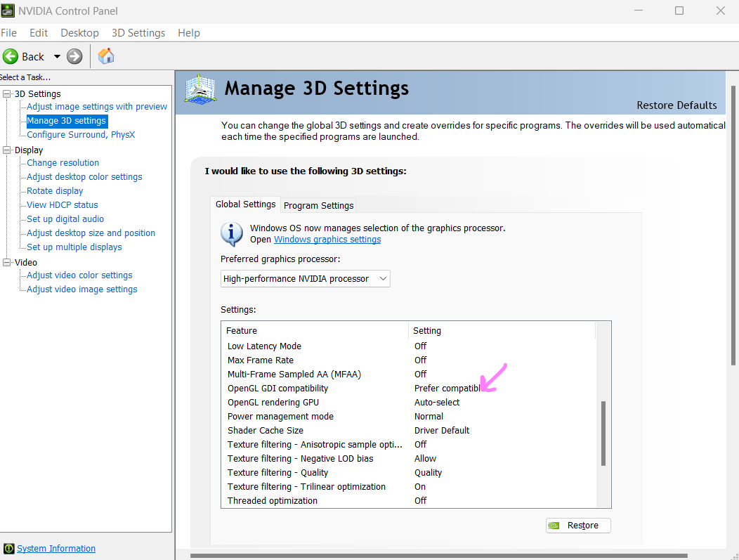This screenshot has width=739, height=560.
Task: Open Adjust desktop size and position
Action: [x=91, y=233]
